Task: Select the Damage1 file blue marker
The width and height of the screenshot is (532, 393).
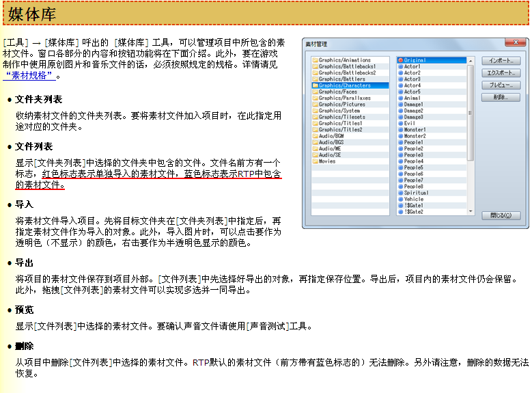Action: click(x=400, y=105)
